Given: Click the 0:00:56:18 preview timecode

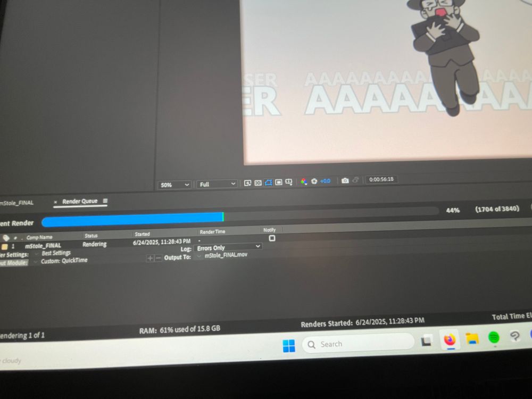Looking at the screenshot, I should [x=381, y=179].
